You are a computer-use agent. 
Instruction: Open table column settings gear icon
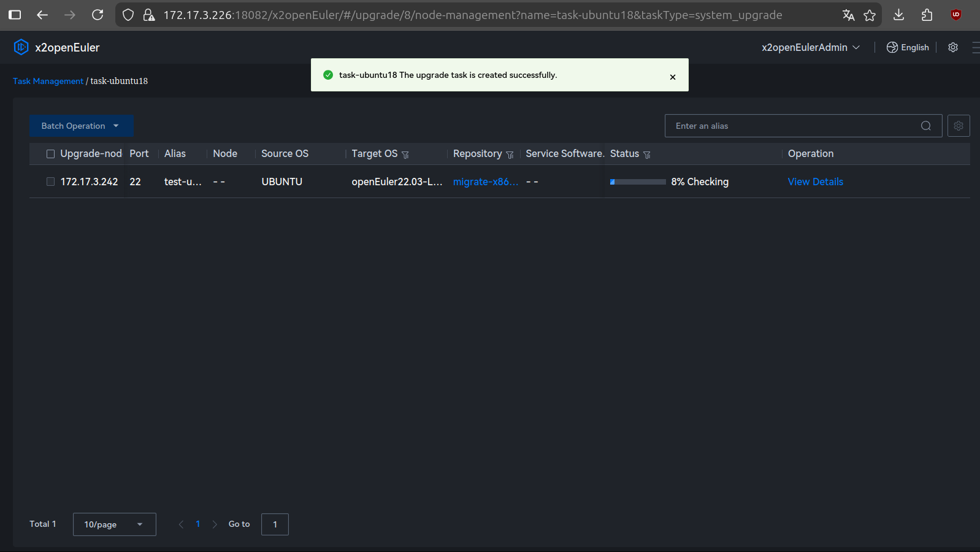click(x=958, y=126)
